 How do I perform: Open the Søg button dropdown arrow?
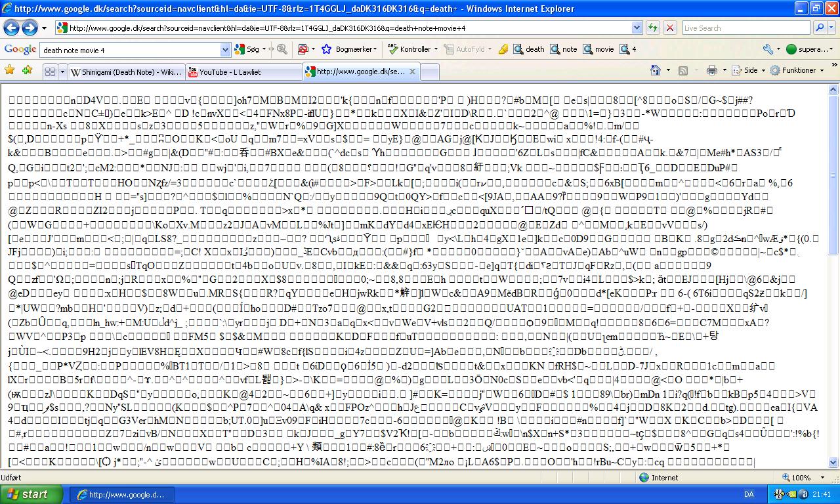(266, 49)
